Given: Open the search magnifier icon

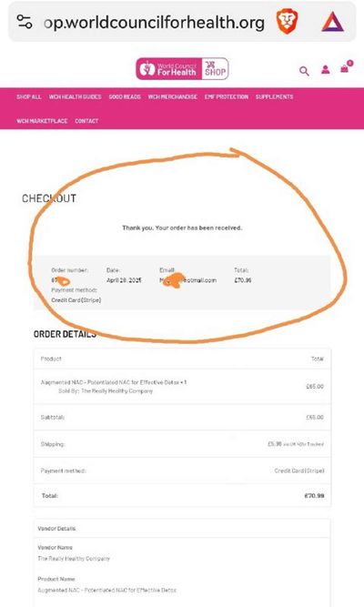Looking at the screenshot, I should tap(304, 71).
